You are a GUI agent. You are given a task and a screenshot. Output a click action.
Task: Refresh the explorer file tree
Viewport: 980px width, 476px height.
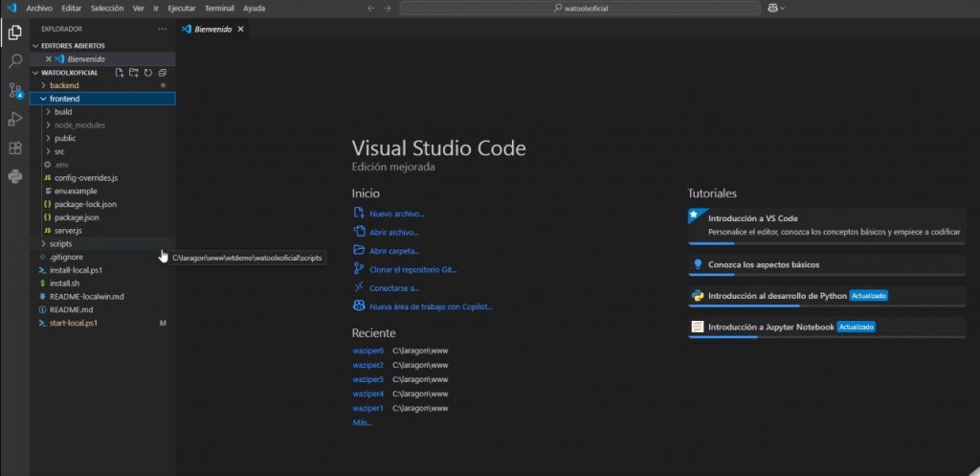click(x=148, y=73)
